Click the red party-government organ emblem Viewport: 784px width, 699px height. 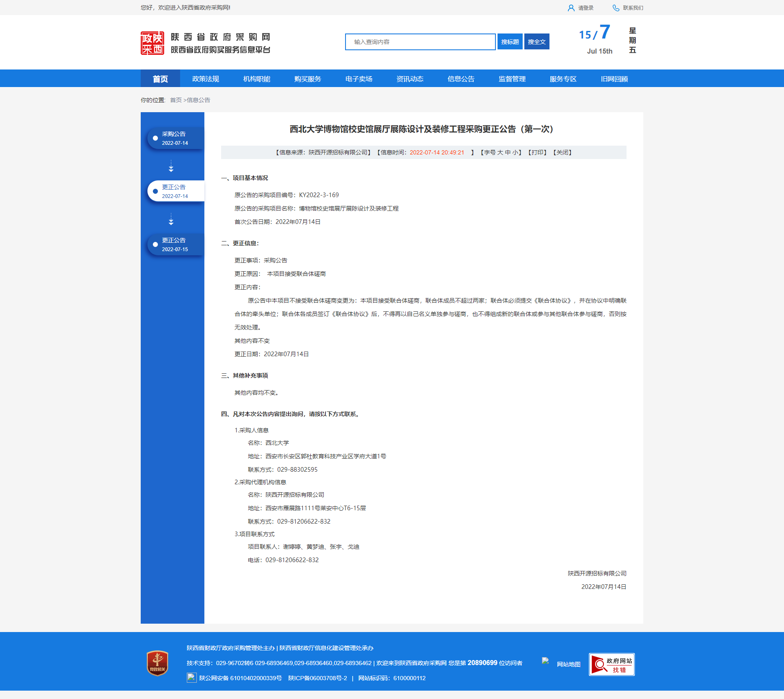coord(157,663)
